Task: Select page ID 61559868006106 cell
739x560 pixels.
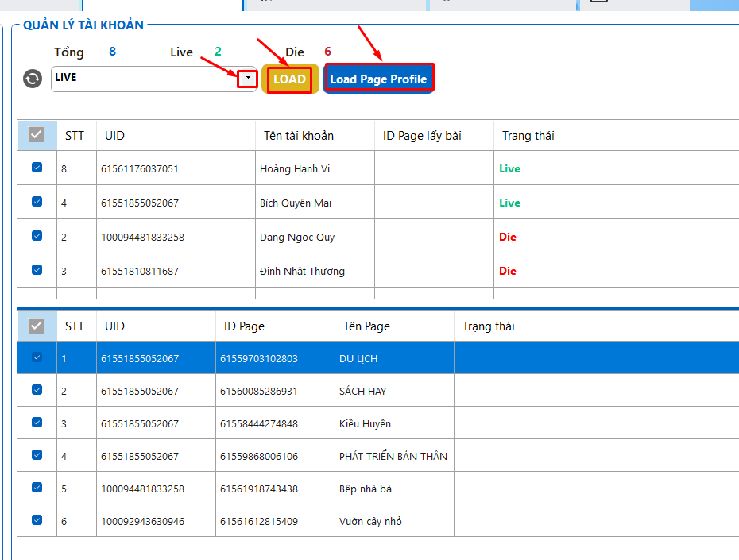Action: (x=275, y=455)
